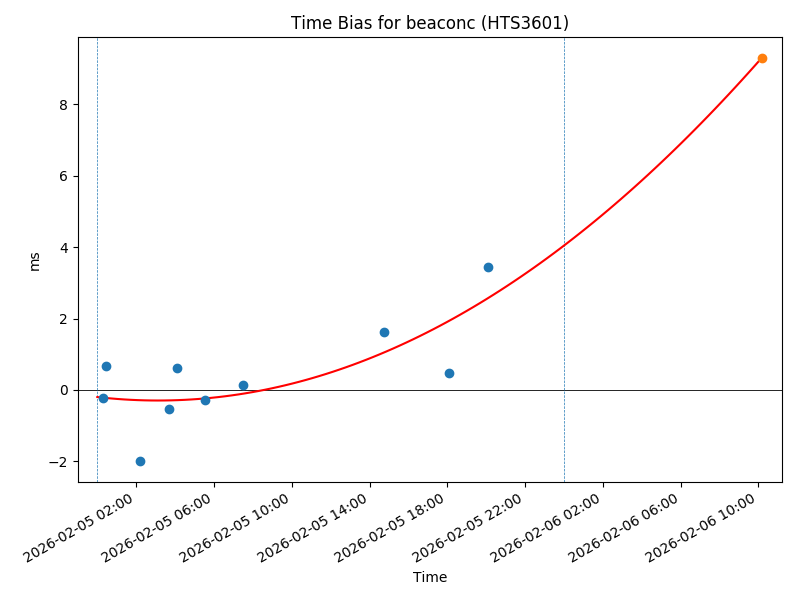Click the y-axis tick label '−2'
The height and width of the screenshot is (600, 800).
pyautogui.click(x=57, y=462)
